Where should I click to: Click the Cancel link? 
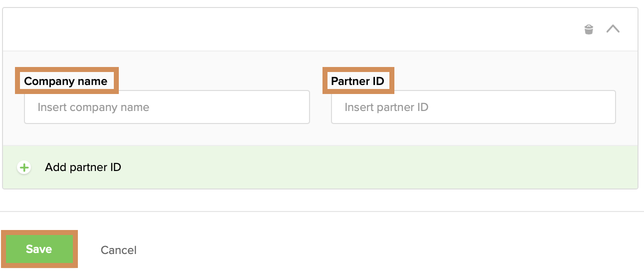118,250
